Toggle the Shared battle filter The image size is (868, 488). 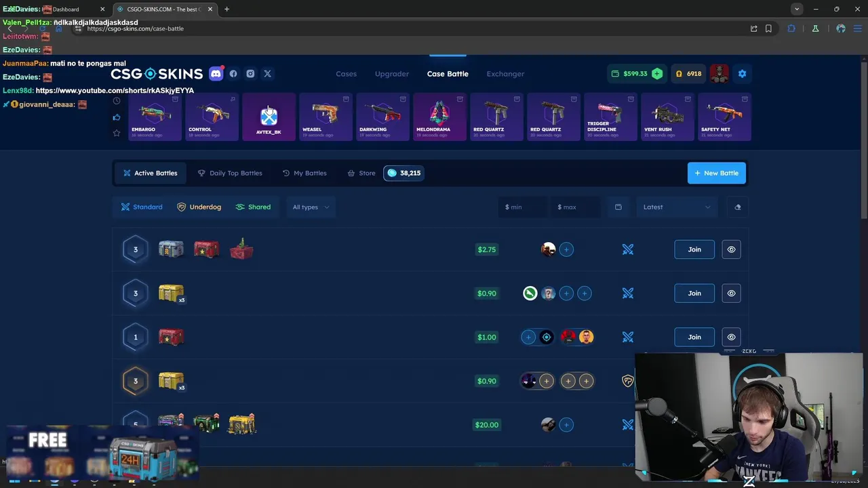253,207
